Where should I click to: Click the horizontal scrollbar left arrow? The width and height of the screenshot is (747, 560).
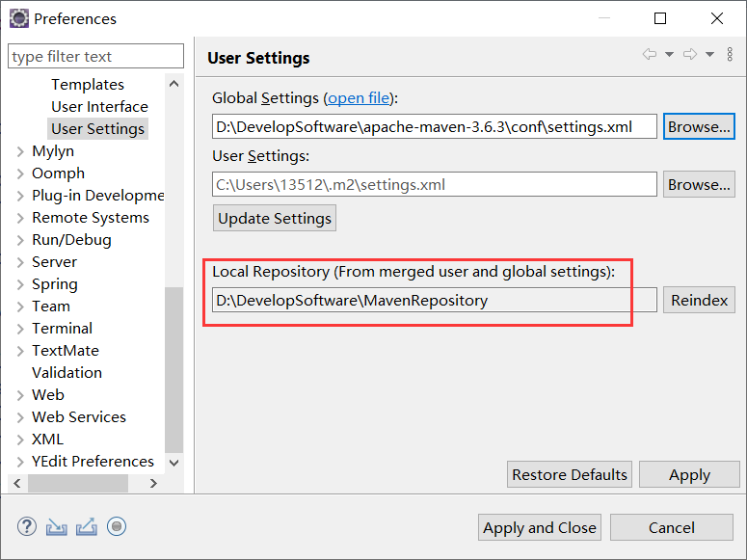point(17,483)
